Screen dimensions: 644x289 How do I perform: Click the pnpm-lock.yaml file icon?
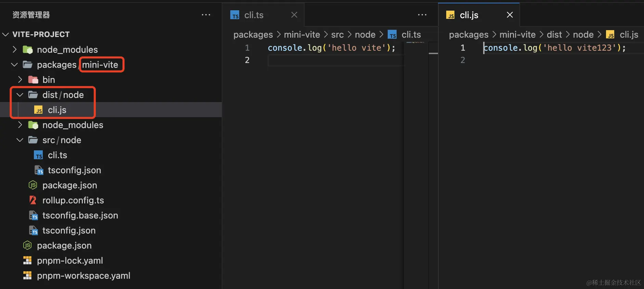point(27,261)
